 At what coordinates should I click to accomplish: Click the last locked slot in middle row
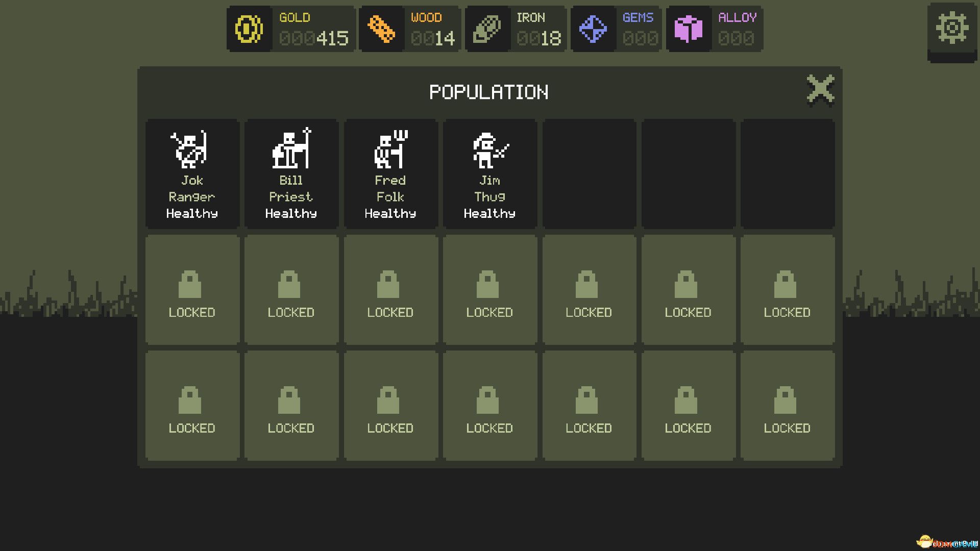[x=788, y=290]
